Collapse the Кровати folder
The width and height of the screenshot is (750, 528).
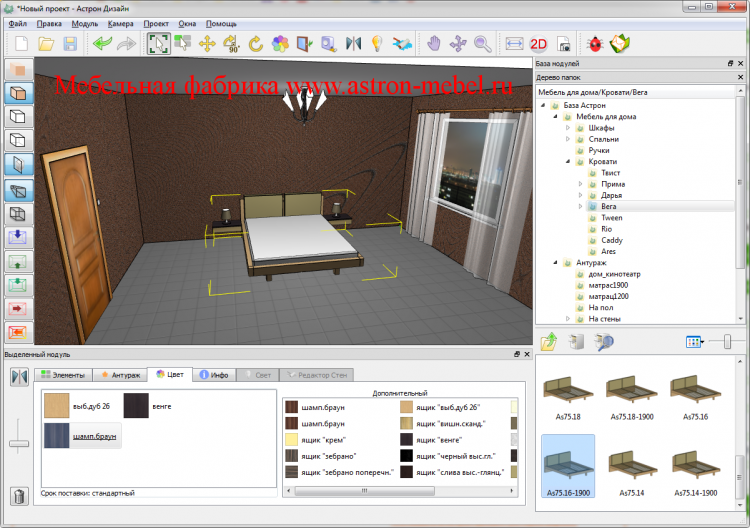click(568, 162)
